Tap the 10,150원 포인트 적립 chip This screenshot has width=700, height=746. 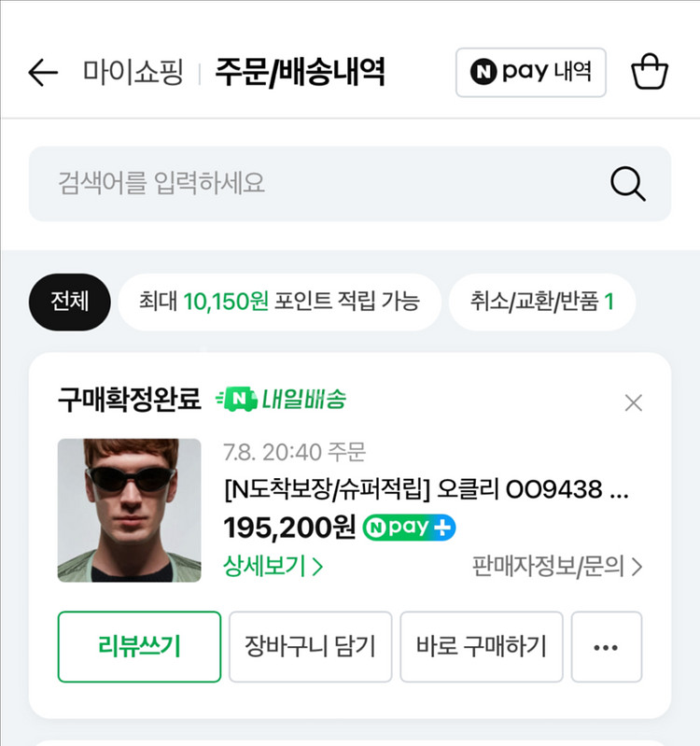279,302
